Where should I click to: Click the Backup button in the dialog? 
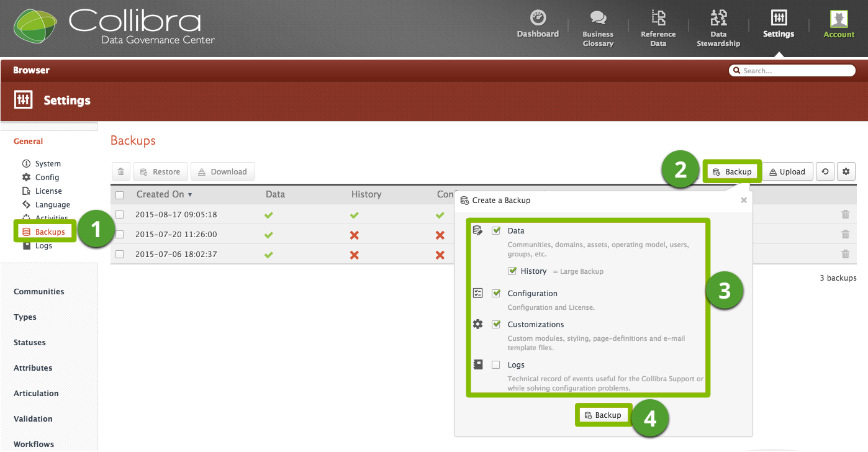pos(602,415)
